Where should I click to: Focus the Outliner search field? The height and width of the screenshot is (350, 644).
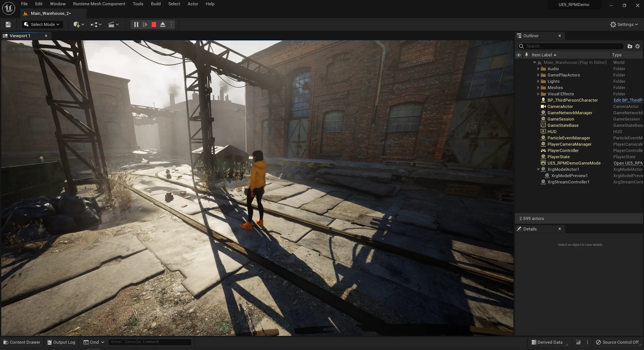coord(571,46)
